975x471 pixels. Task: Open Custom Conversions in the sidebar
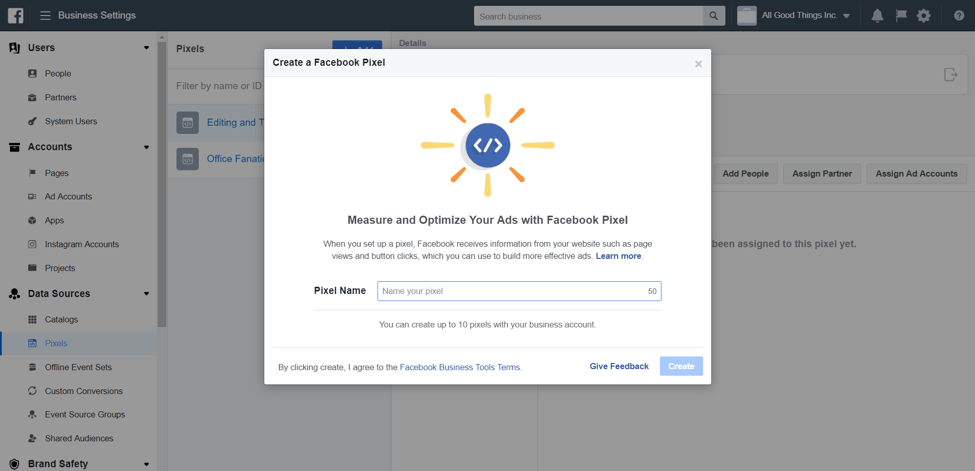coord(83,391)
